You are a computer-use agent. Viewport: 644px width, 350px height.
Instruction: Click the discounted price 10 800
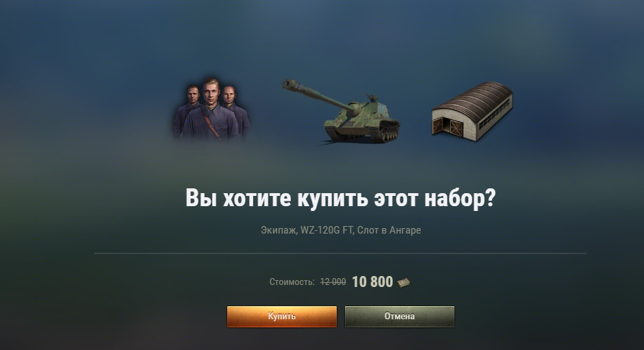tap(372, 282)
